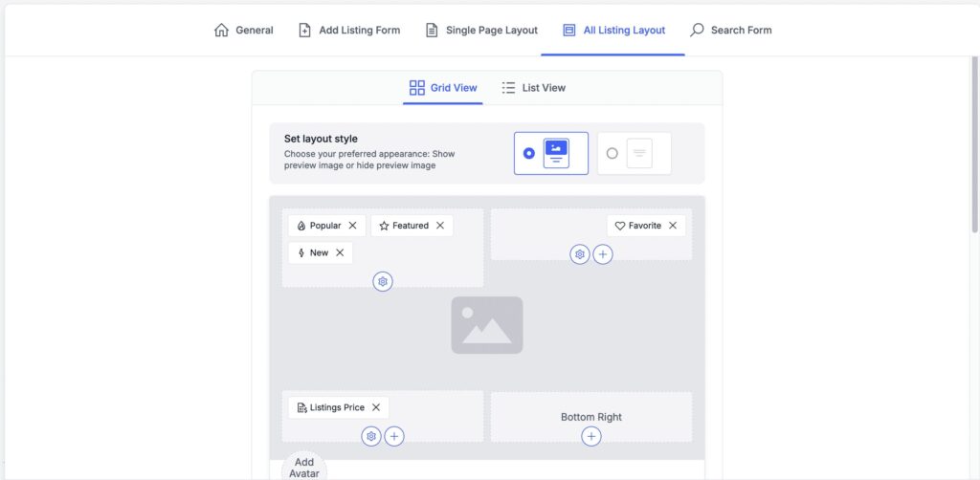Viewport: 980px width, 480px height.
Task: Click plus icon beside Listings Price gear
Action: point(394,436)
